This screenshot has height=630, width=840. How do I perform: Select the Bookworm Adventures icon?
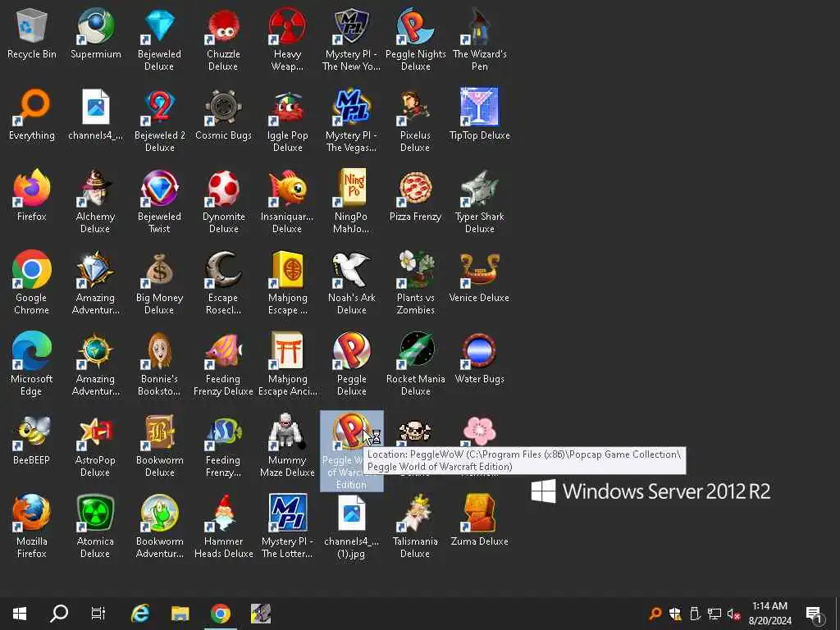(160, 514)
